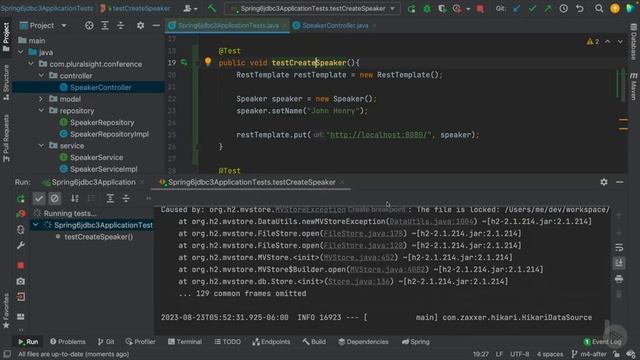Click the UTF-8 encoding status indicator

pos(519,354)
